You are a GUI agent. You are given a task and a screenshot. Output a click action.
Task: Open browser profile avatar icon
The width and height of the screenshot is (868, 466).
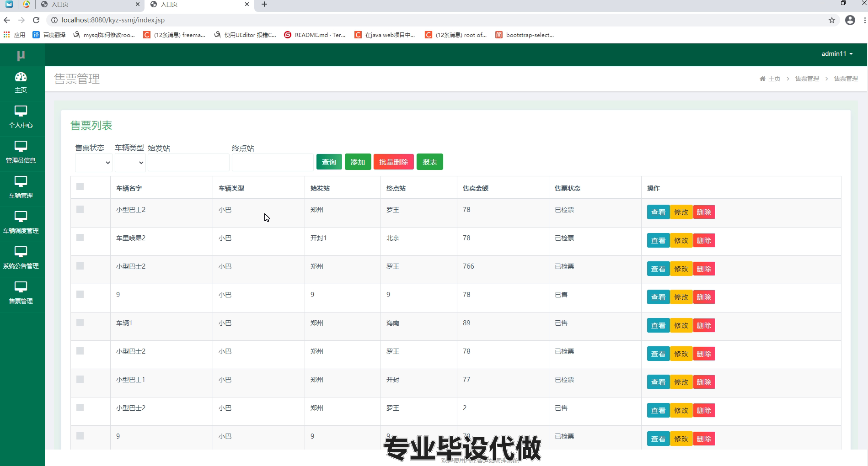pyautogui.click(x=850, y=20)
